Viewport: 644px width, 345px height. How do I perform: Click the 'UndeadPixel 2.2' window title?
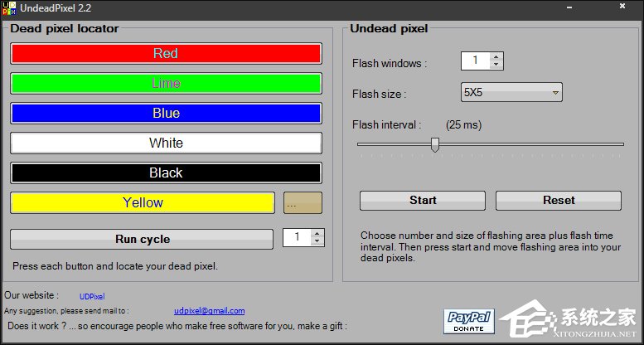(x=56, y=7)
